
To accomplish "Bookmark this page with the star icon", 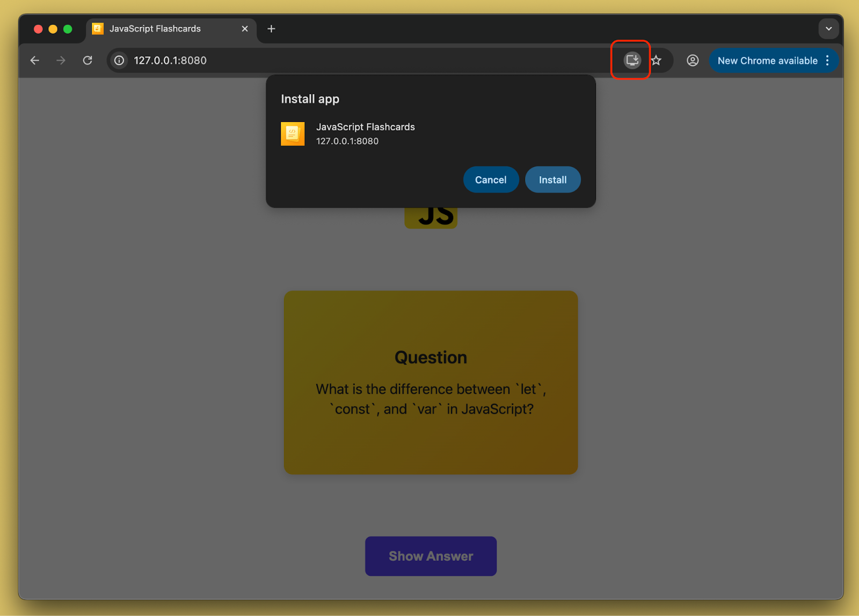I will tap(656, 60).
